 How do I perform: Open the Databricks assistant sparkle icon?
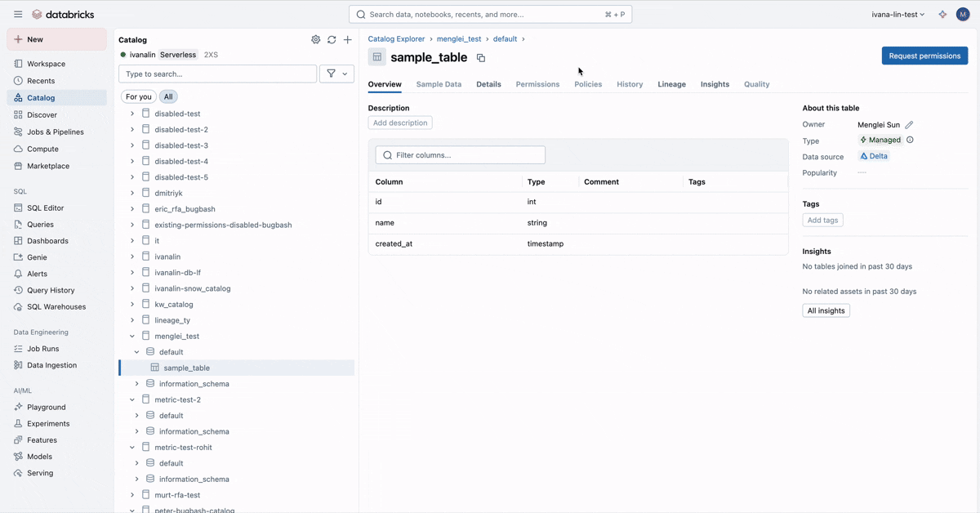pos(942,15)
